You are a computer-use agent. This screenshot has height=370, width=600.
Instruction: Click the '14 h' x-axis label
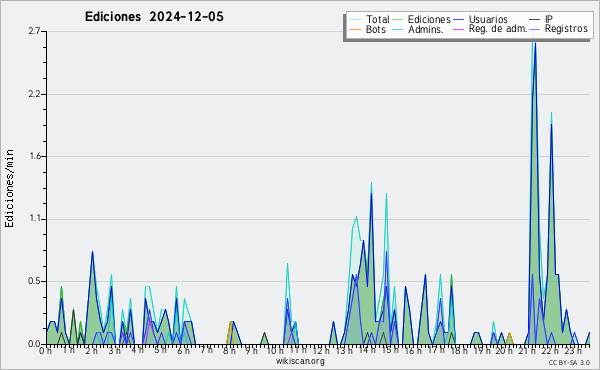point(367,350)
